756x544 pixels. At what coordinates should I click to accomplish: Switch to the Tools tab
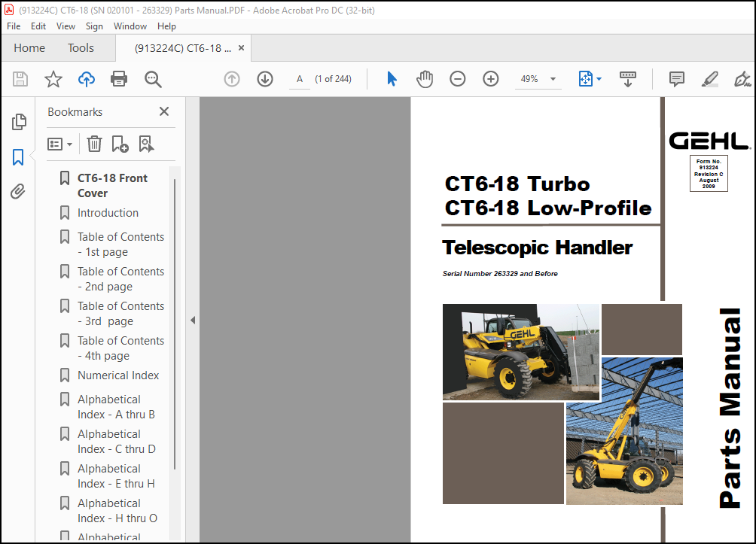[x=81, y=47]
